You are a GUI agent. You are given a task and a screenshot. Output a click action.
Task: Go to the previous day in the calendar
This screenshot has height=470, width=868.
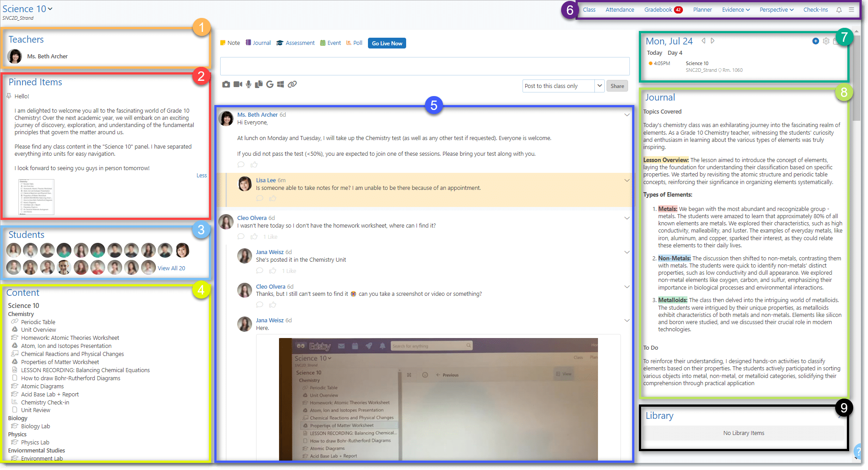point(704,41)
